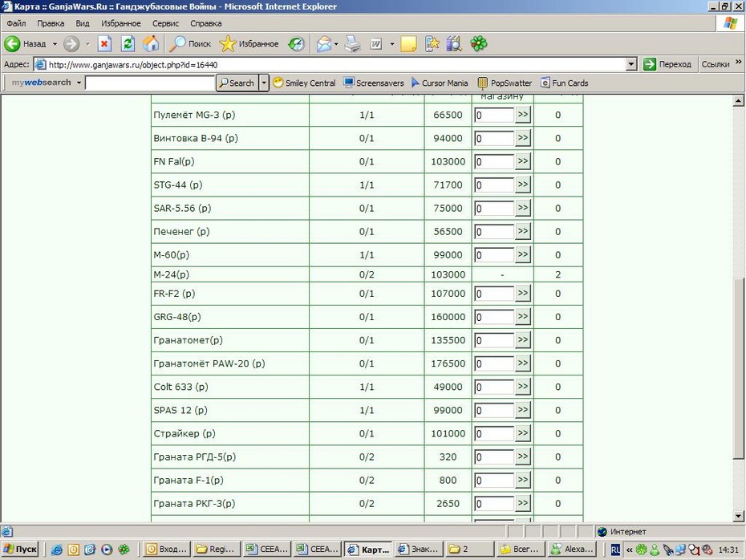This screenshot has height=560, width=746.
Task: Open the Избранное menu
Action: tap(121, 23)
